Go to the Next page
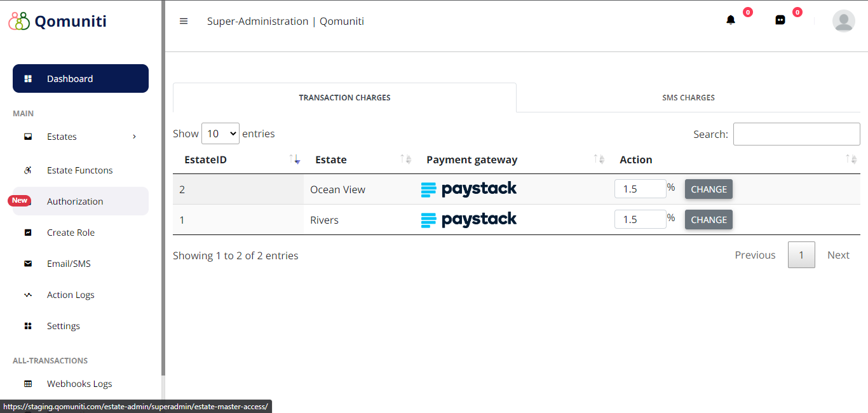The width and height of the screenshot is (868, 413). coord(838,255)
